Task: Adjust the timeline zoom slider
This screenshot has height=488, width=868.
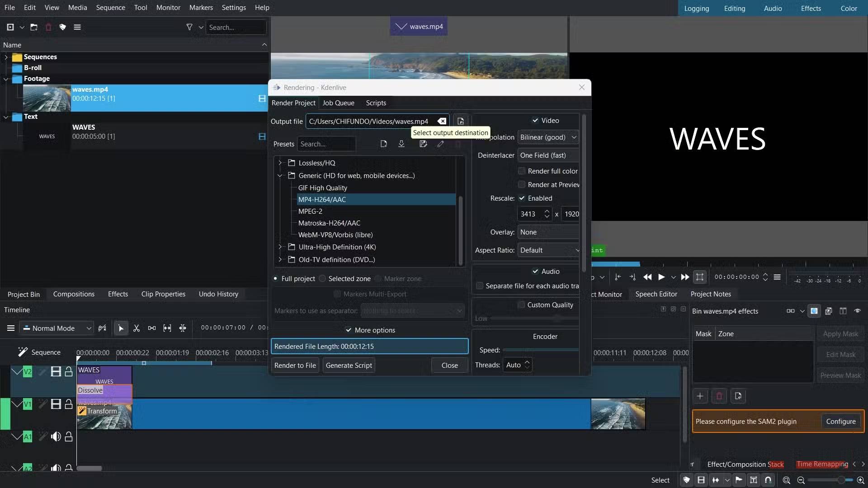Action: click(x=840, y=480)
